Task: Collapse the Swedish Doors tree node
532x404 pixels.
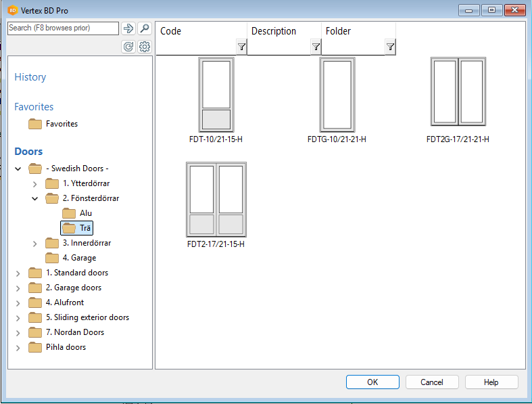Action: (18, 169)
